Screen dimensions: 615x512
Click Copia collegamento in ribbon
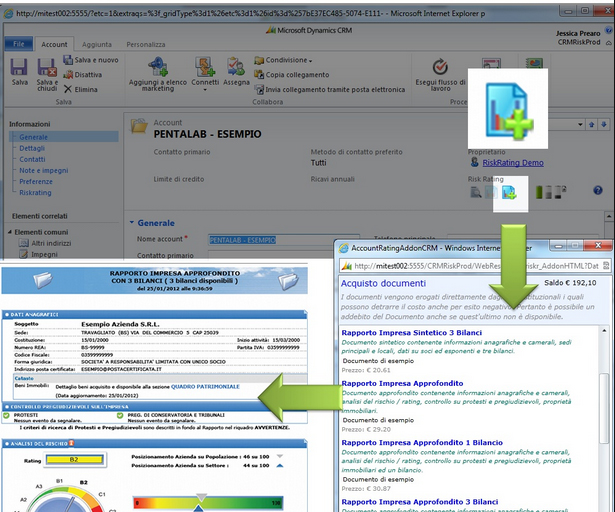(x=296, y=74)
